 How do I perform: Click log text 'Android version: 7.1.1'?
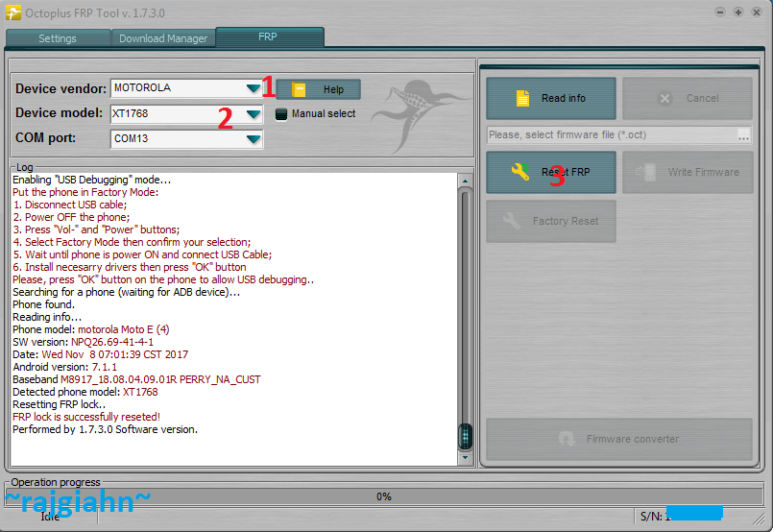click(x=64, y=368)
